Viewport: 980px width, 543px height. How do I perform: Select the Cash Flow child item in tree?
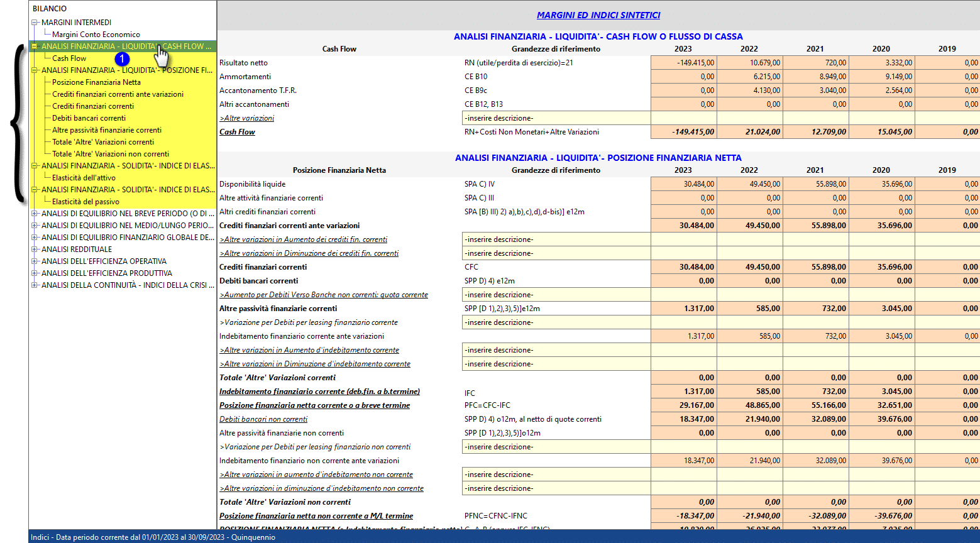(69, 58)
